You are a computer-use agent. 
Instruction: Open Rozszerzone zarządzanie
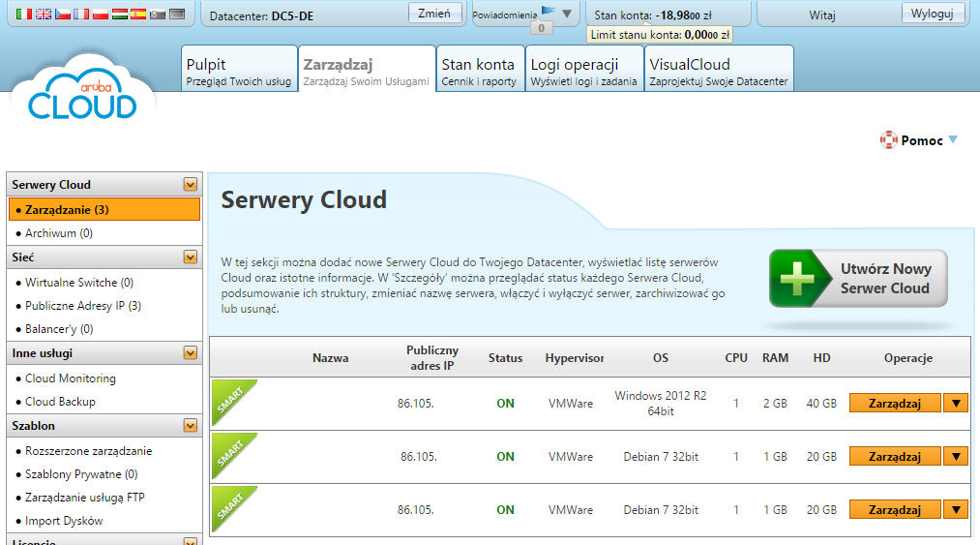point(89,451)
